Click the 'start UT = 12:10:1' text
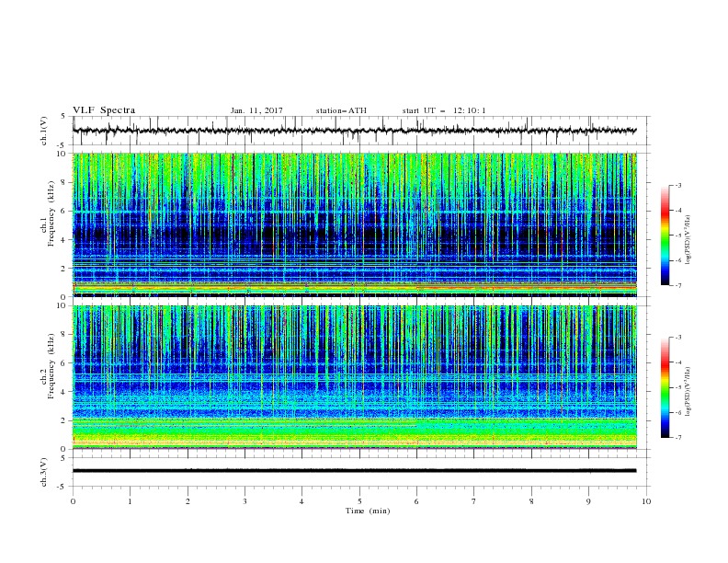Viewport: 728px width, 563px height. [x=444, y=110]
